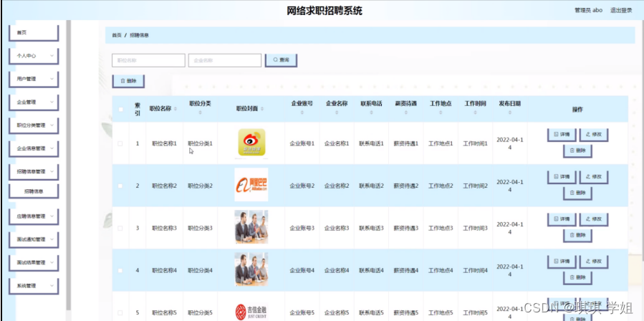The image size is (644, 321).
Task: Click 删除 for row 职位名称3
Action: point(577,236)
